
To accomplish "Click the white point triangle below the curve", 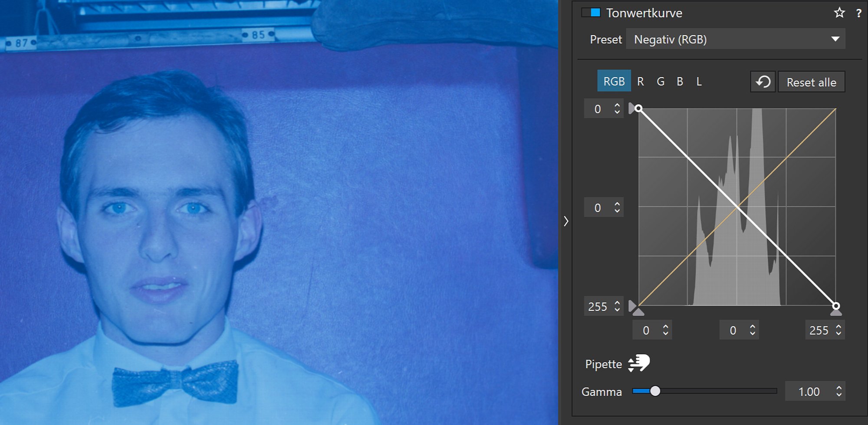I will pyautogui.click(x=836, y=313).
